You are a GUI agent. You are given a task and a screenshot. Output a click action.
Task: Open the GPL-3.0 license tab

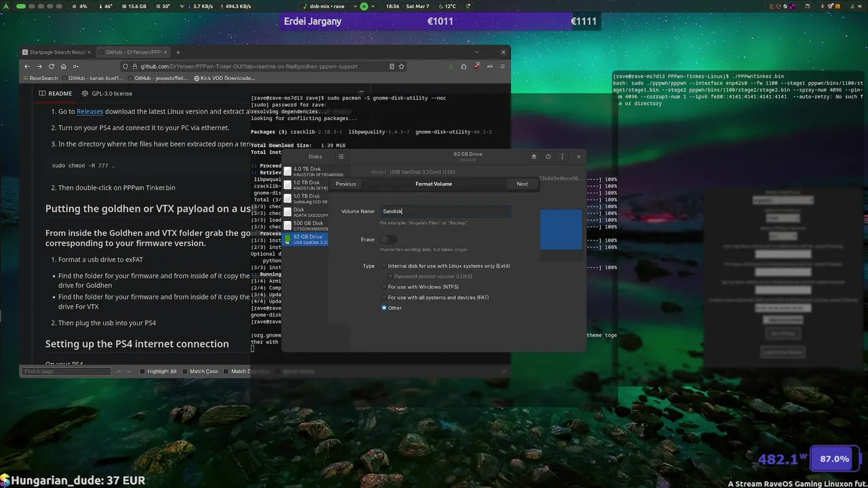point(106,94)
